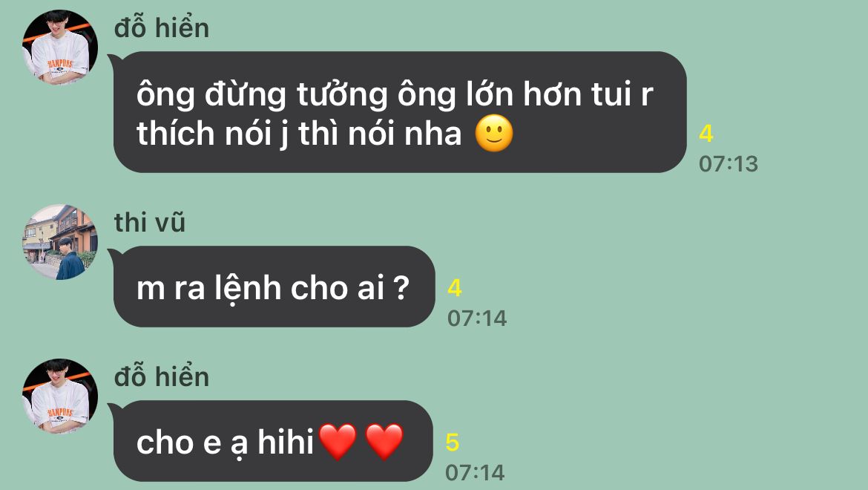This screenshot has width=868, height=490.
Task: Open thi vũ's profile picture
Action: coord(60,242)
